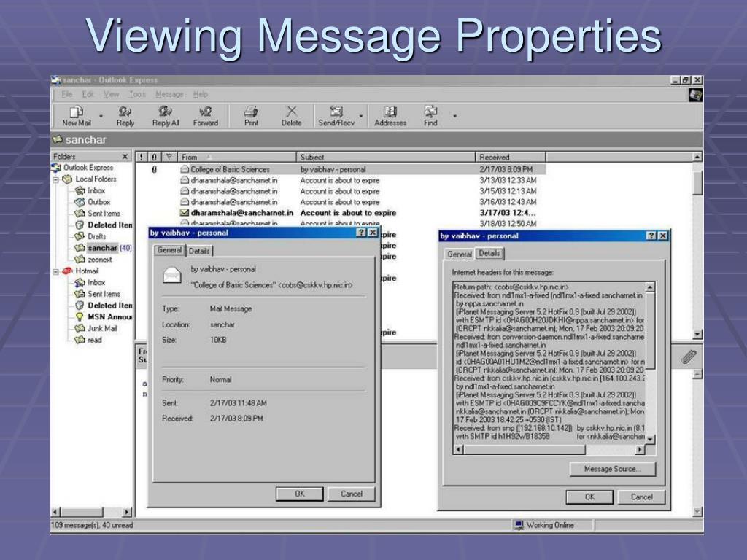Sort messages by From column
The width and height of the screenshot is (747, 560).
coord(236,157)
